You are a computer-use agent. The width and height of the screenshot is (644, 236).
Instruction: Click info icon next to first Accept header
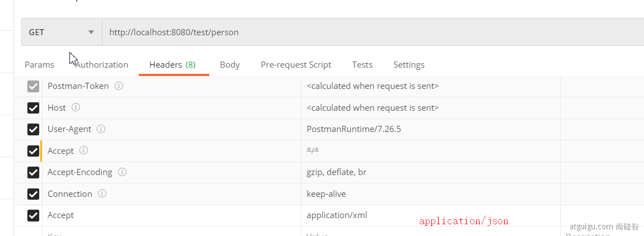click(83, 150)
